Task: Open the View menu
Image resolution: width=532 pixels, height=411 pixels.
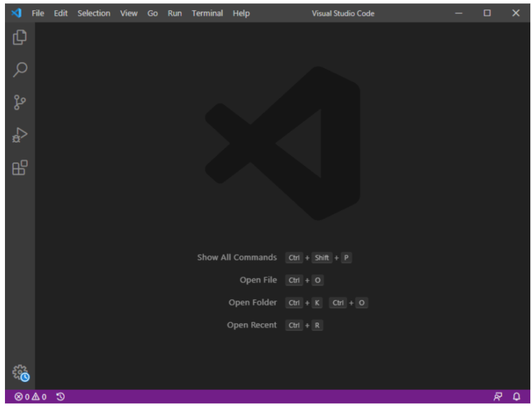Action: click(129, 13)
